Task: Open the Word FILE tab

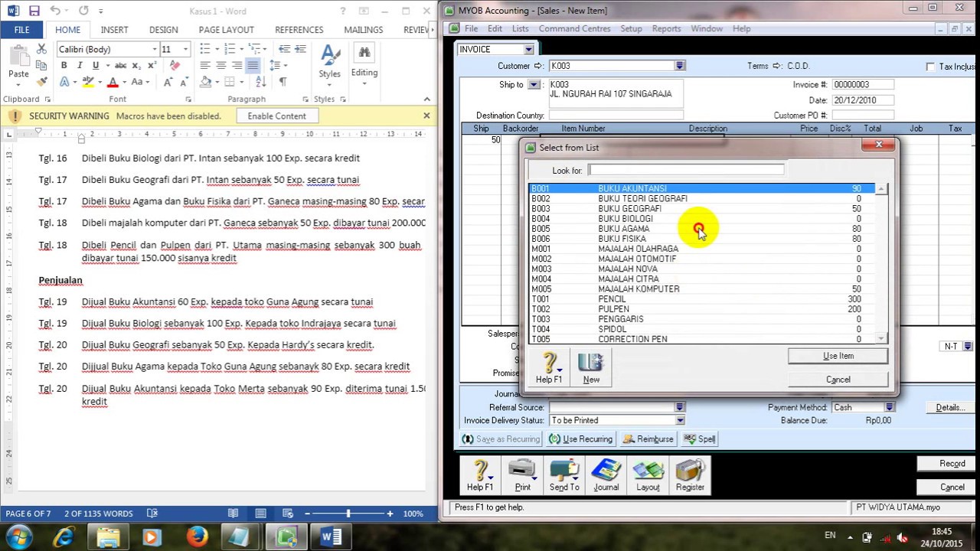Action: (21, 29)
